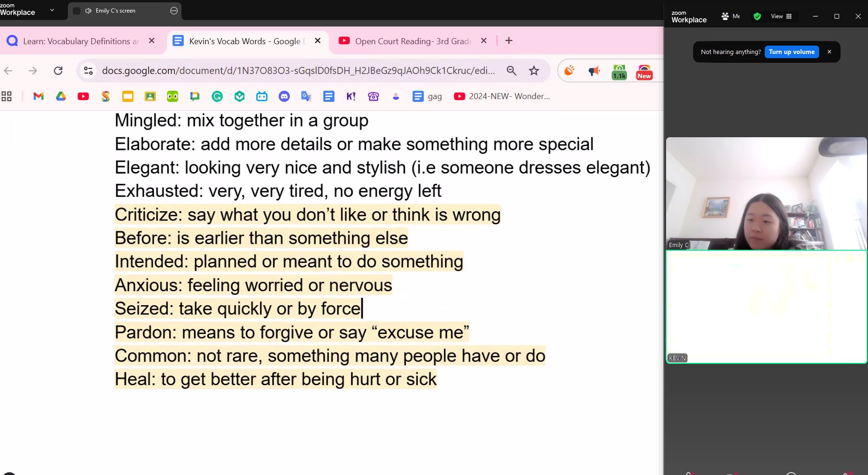Bookmark this page with the star icon
Viewport: 868px width, 475px height.
pyautogui.click(x=534, y=71)
